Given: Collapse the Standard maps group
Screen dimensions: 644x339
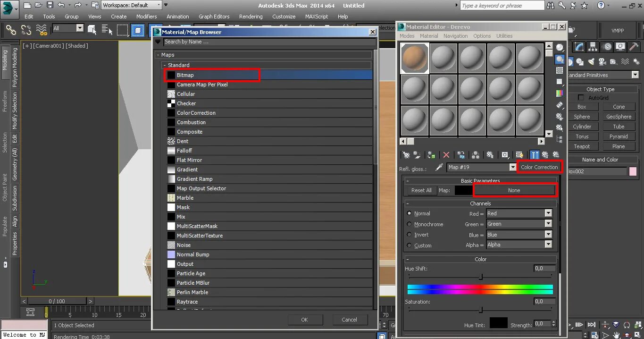Looking at the screenshot, I should (x=165, y=65).
